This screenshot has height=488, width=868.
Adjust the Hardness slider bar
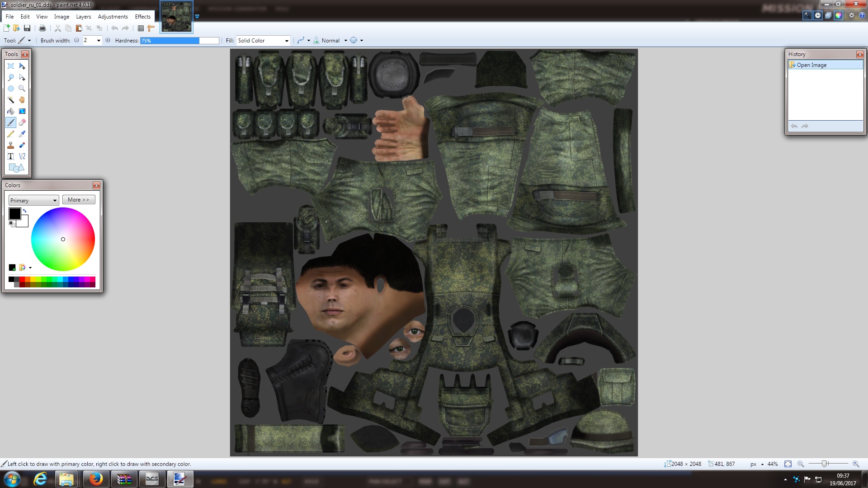coord(179,41)
